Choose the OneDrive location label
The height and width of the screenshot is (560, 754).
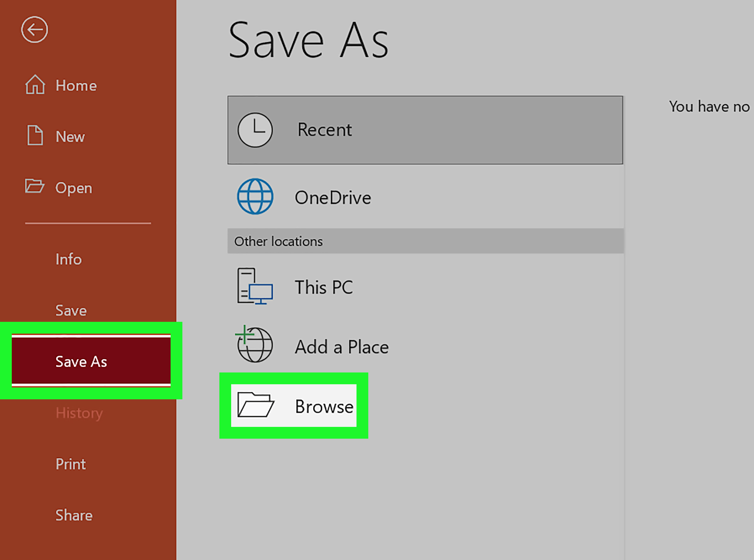point(333,198)
